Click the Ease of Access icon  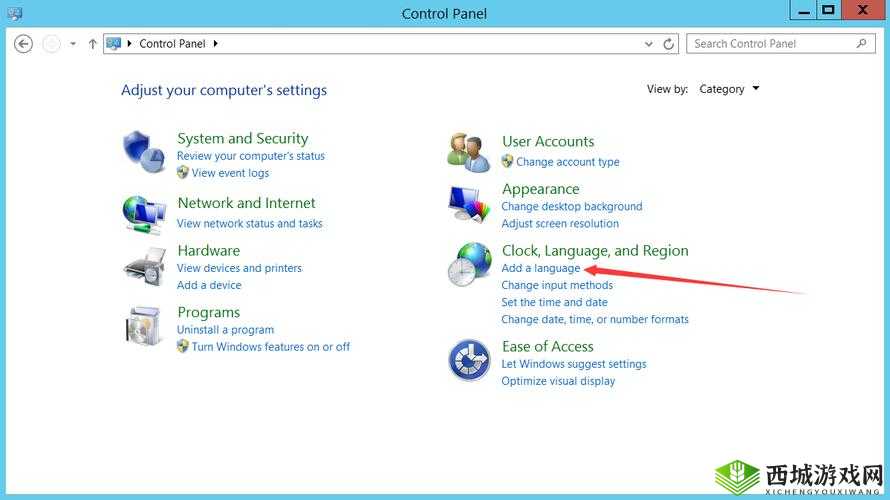point(468,360)
